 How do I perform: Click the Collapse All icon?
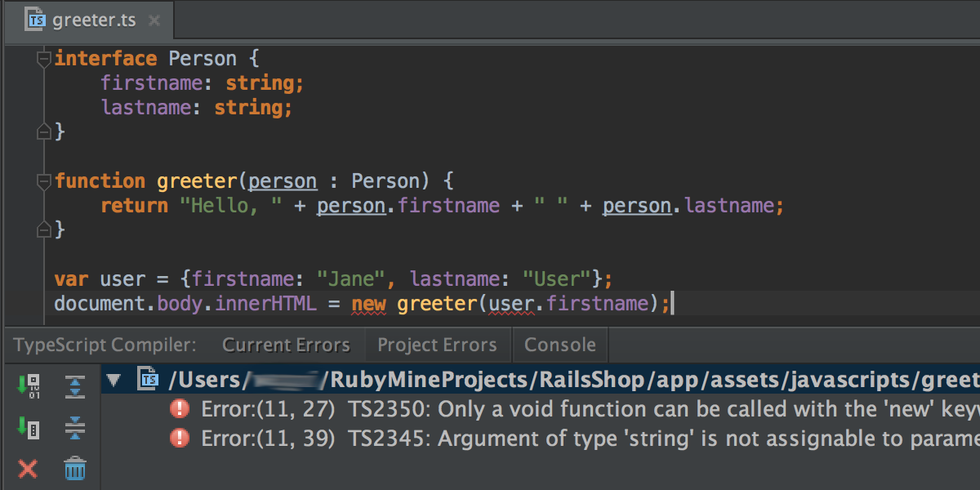click(x=75, y=427)
